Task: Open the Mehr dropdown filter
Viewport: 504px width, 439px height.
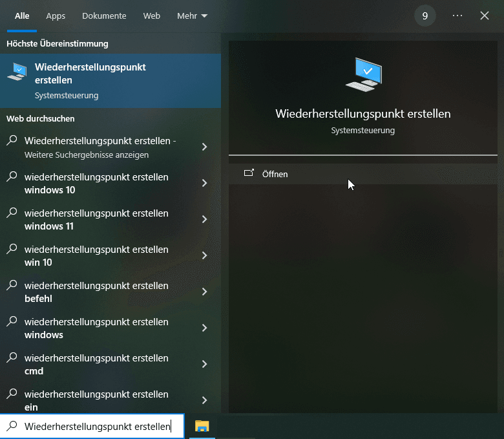Action: (x=192, y=16)
